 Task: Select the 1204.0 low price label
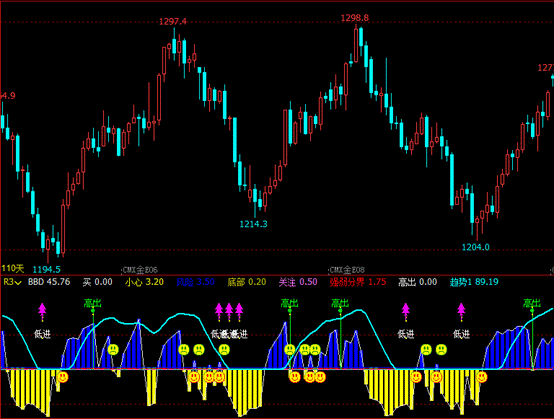[x=476, y=247]
